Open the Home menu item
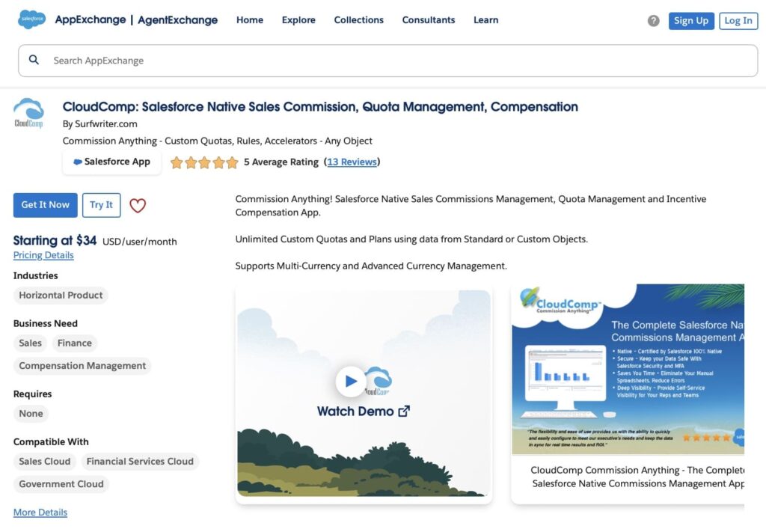 (x=250, y=20)
